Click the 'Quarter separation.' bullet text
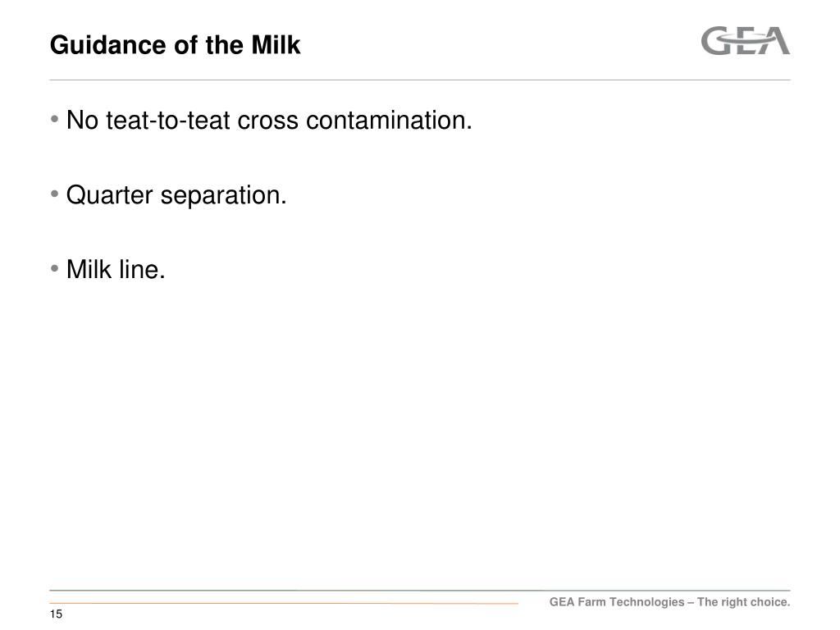Screen dimensions: 840x630 pos(176,195)
